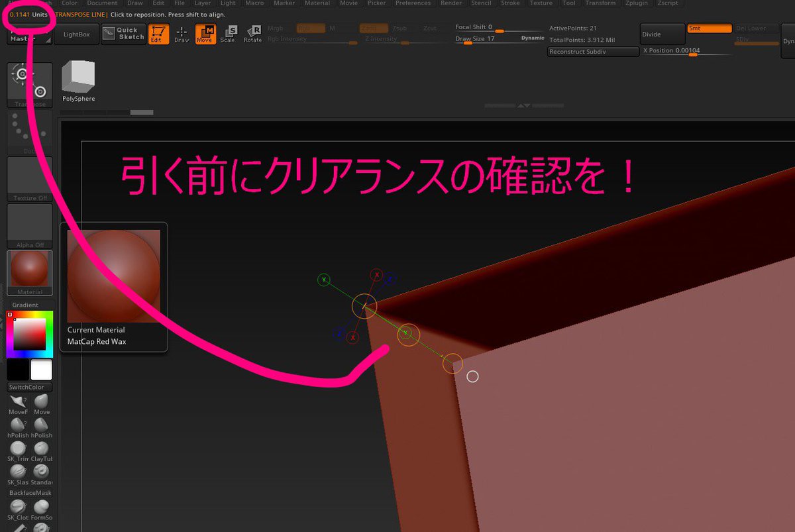Expand the top canvas tray divider
This screenshot has width=795, height=532.
(x=520, y=105)
